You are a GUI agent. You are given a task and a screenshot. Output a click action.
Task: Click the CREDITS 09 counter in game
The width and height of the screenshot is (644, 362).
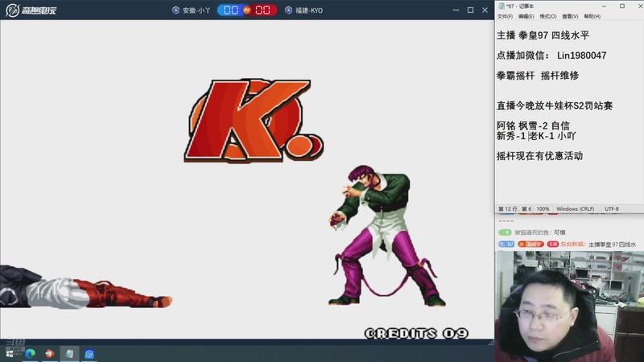(x=416, y=333)
